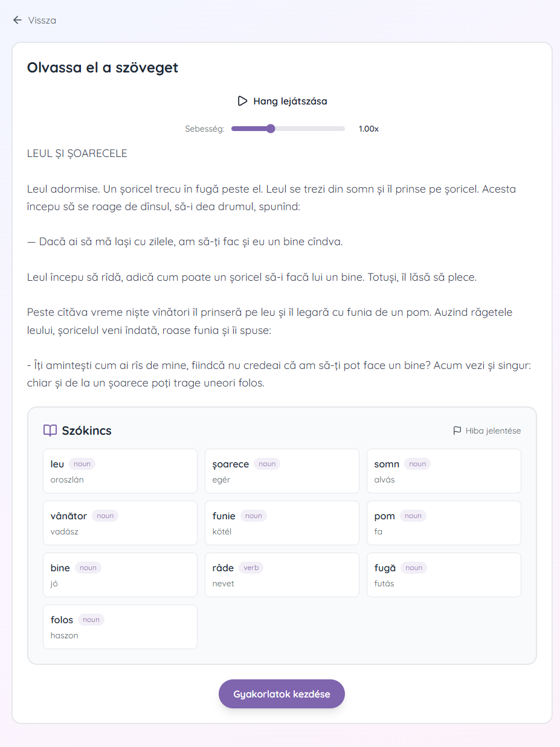Click the flag icon for reporting errors

tap(457, 431)
